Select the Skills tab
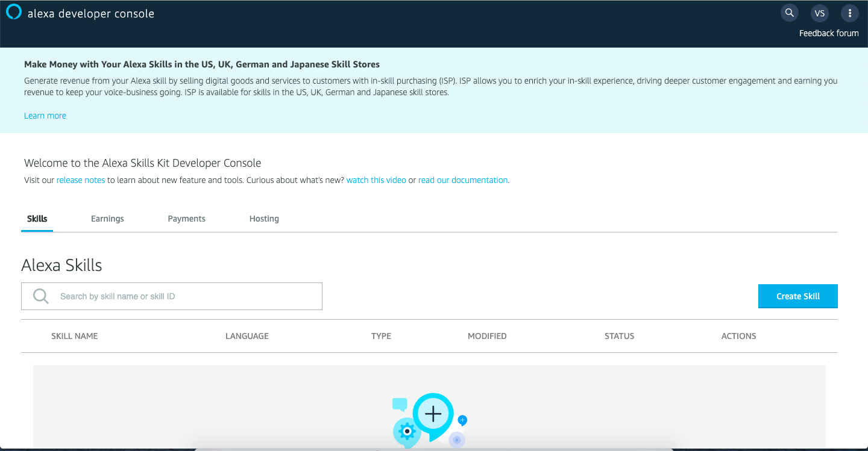Screen dimensions: 868x451 pyautogui.click(x=37, y=219)
